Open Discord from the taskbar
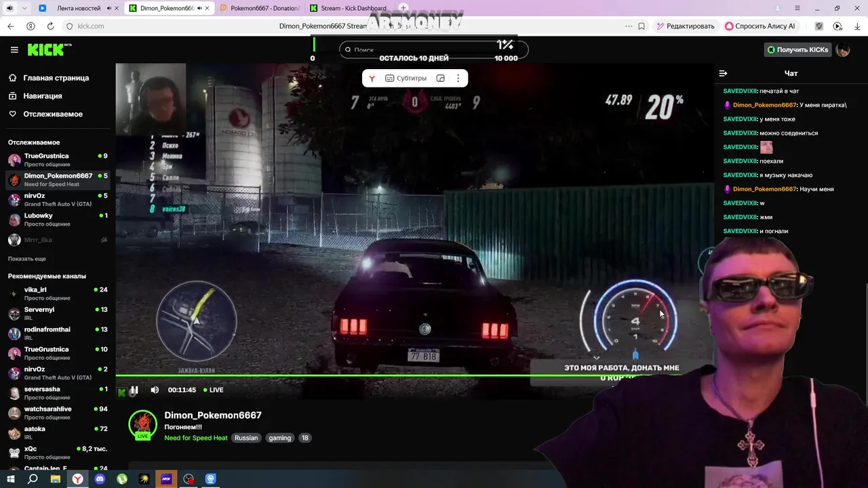This screenshot has width=868, height=488. [100, 479]
